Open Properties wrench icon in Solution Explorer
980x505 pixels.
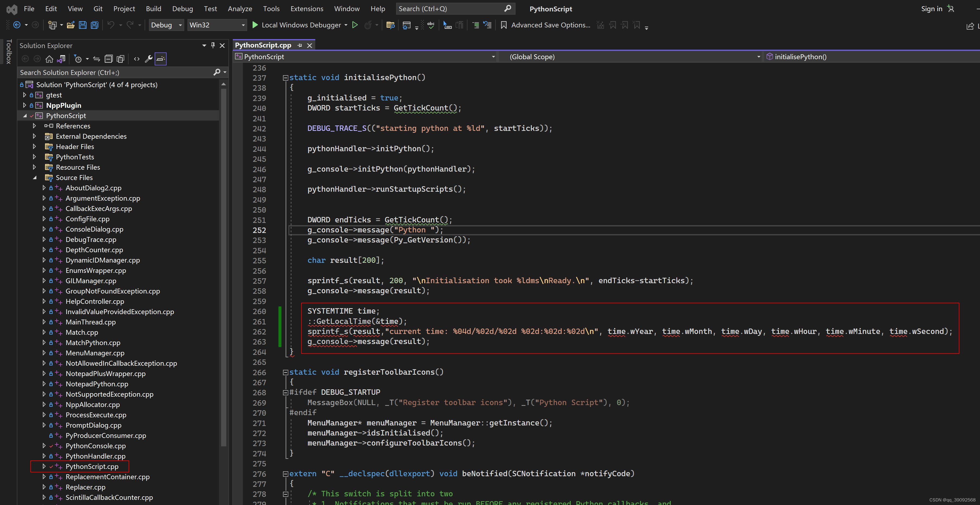[149, 59]
